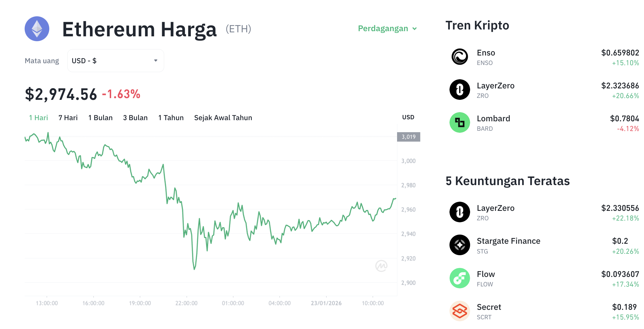Switch to the 7 Hari chart view

coord(68,118)
